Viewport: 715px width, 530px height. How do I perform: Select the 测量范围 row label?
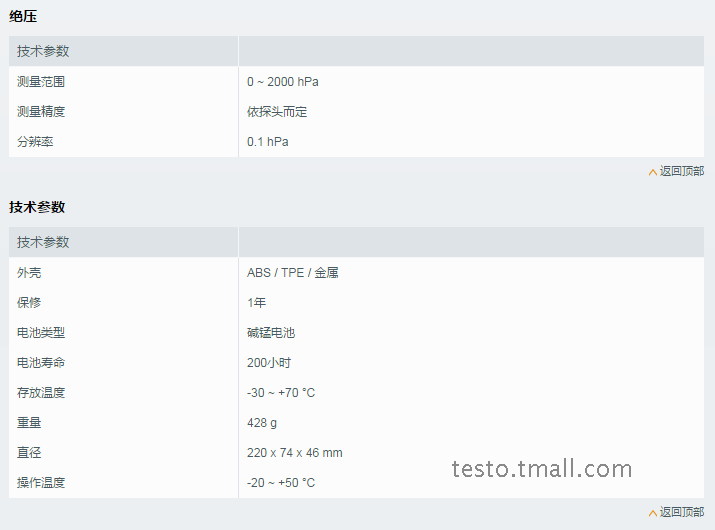coord(41,82)
